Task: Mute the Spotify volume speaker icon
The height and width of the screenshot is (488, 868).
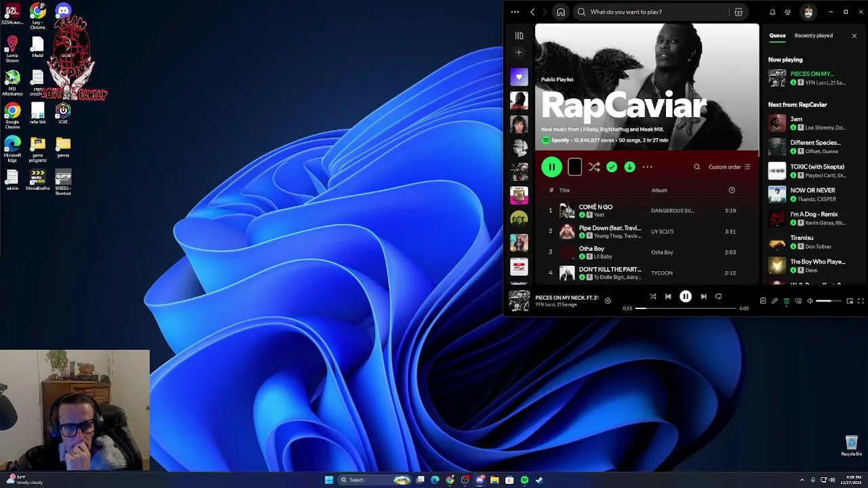Action: click(810, 301)
